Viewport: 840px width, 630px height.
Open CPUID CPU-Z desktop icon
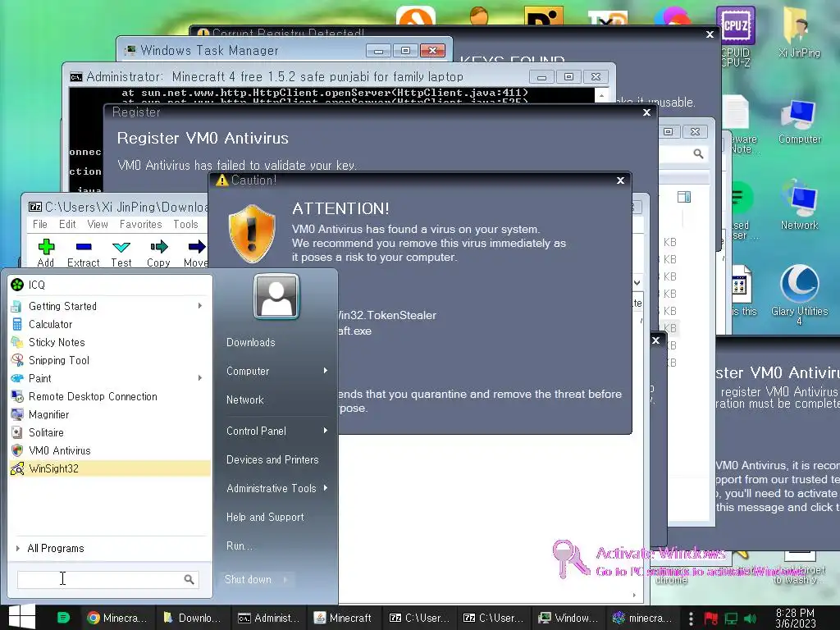[736, 36]
